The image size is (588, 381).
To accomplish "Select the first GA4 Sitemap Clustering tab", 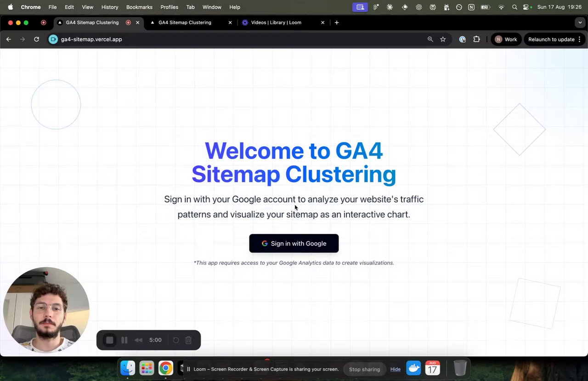I will pos(92,22).
